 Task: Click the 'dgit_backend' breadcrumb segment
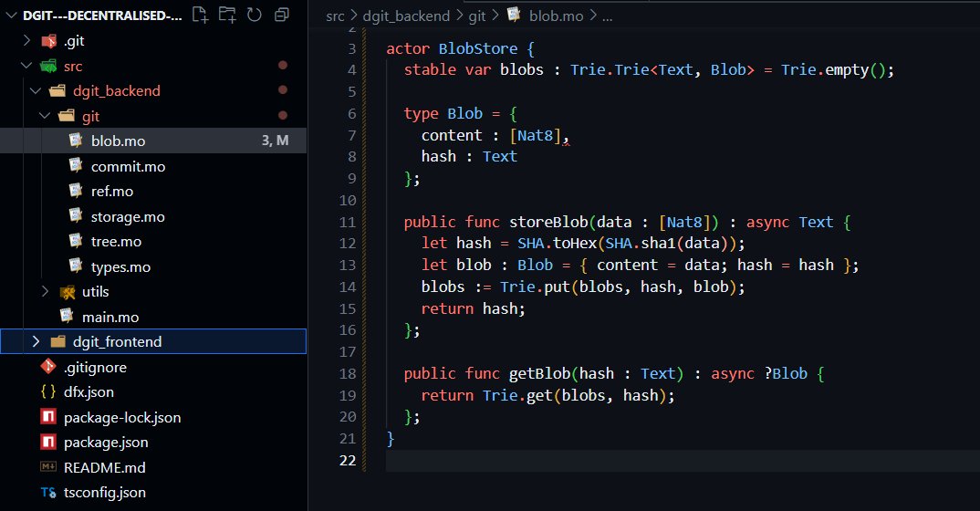coord(406,16)
